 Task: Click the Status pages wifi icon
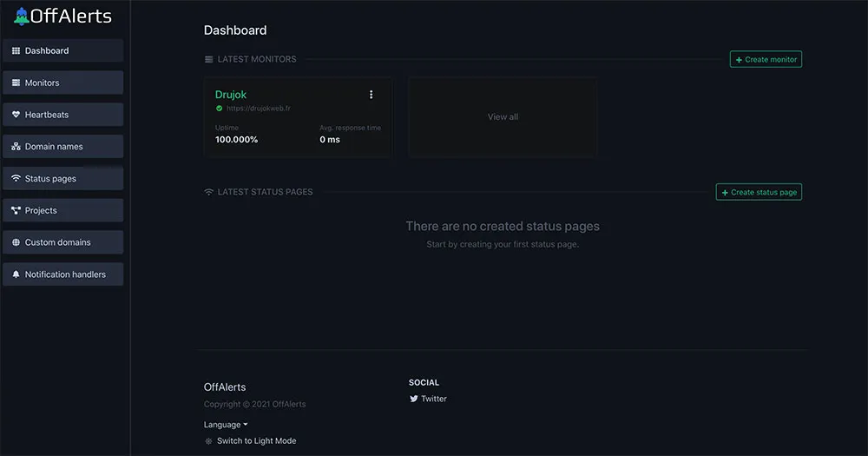(x=16, y=179)
